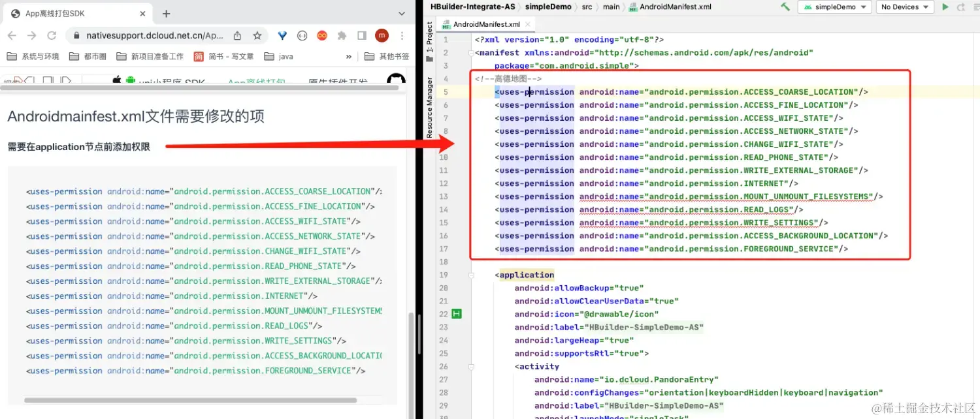Open the No Devices dropdown
This screenshot has height=419, width=980.
[x=904, y=7]
